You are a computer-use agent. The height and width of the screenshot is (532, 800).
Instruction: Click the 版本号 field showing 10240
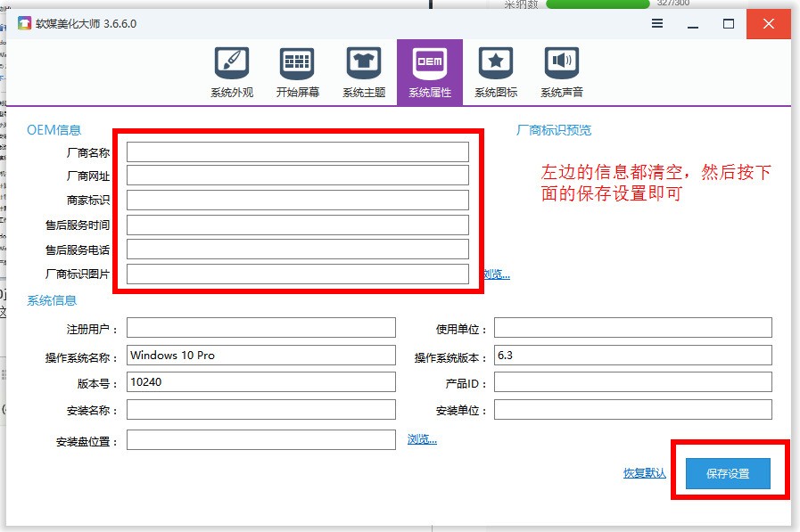point(261,381)
